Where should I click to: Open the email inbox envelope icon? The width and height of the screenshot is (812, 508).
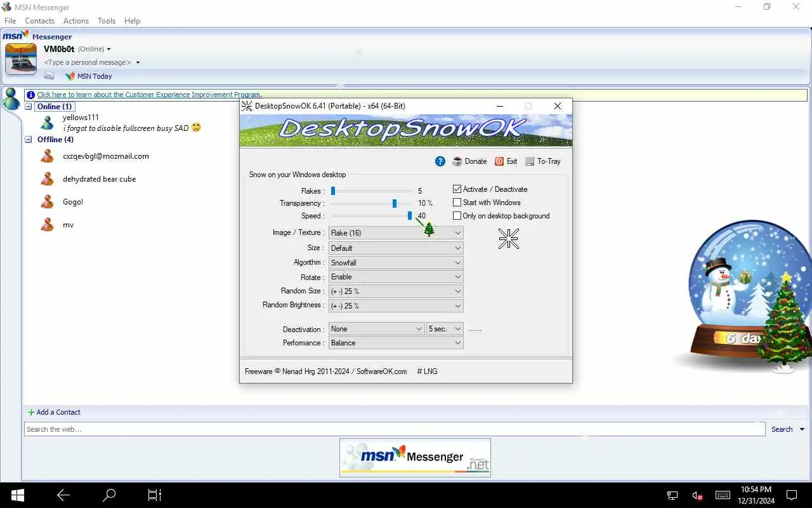point(49,76)
